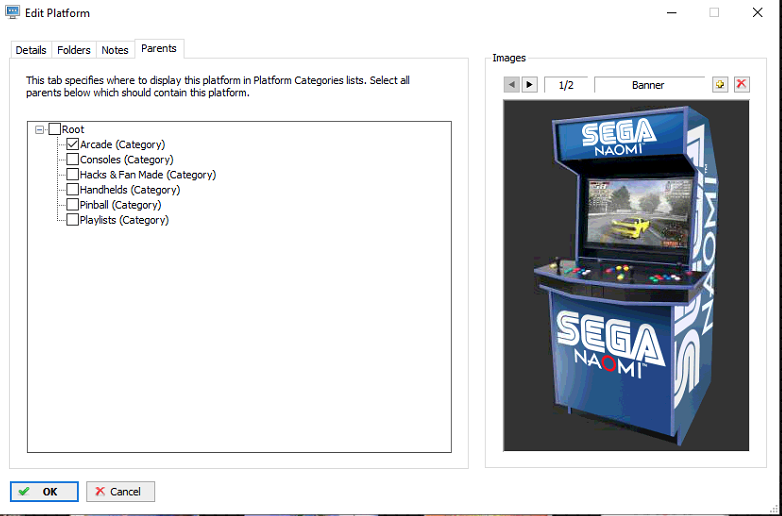Viewport: 782px width, 516px height.
Task: Delete the current image with the red X icon
Action: point(741,85)
